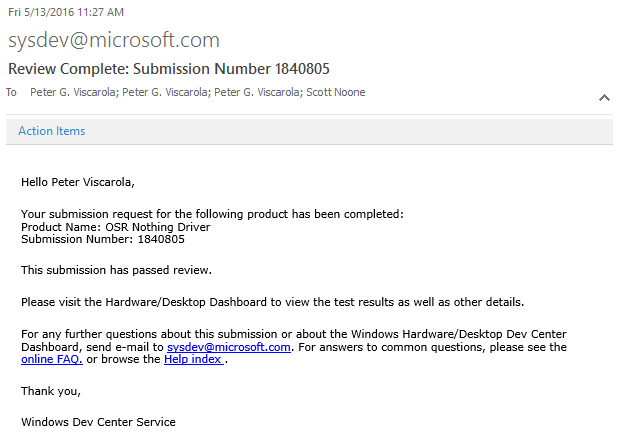The width and height of the screenshot is (618, 435).
Task: Click the Fri 5/13/2016 received timestamp
Action: [x=66, y=12]
